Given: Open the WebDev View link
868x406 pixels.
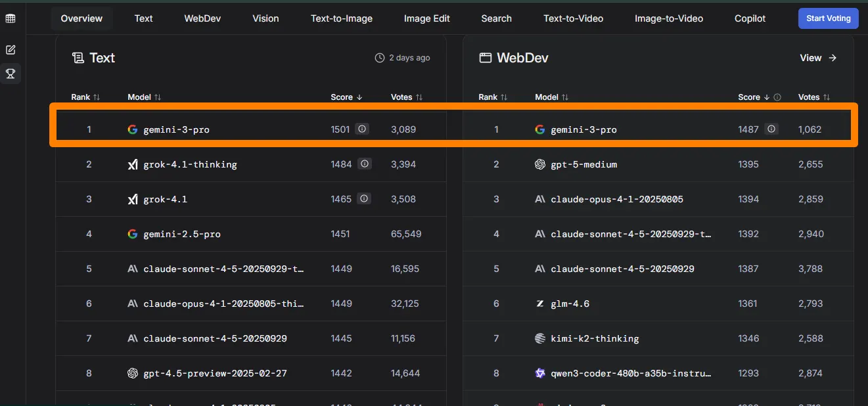Looking at the screenshot, I should [x=818, y=58].
